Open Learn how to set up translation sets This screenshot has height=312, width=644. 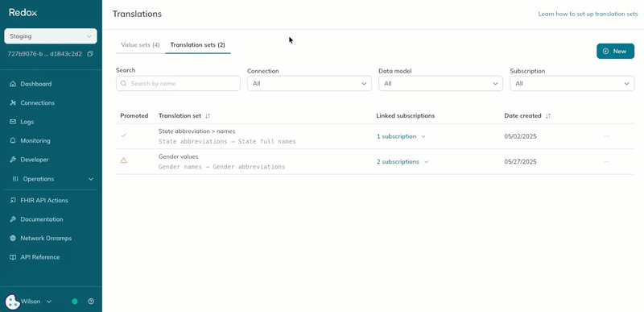(x=588, y=14)
